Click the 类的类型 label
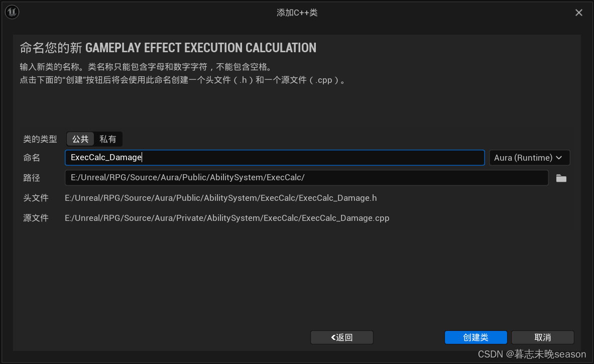This screenshot has width=594, height=364. [x=40, y=139]
